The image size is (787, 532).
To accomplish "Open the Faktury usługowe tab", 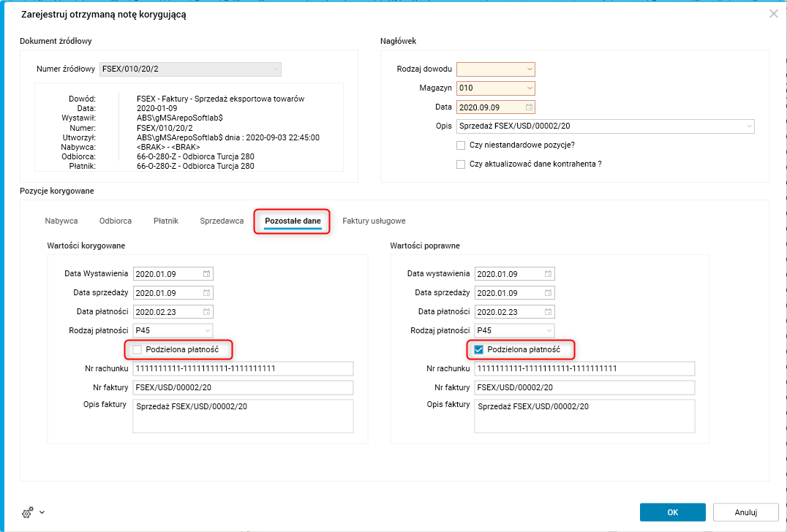I will [374, 221].
